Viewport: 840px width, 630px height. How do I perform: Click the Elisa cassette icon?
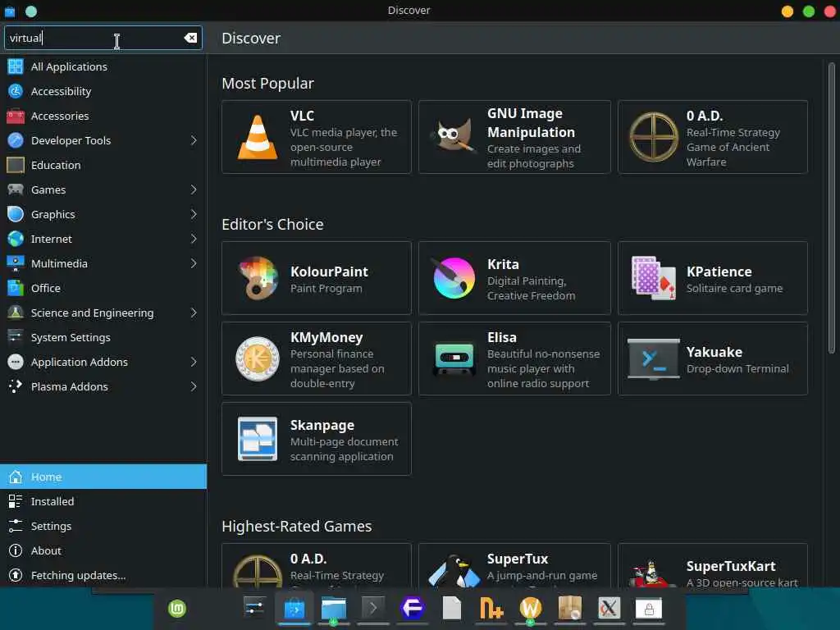(x=454, y=358)
